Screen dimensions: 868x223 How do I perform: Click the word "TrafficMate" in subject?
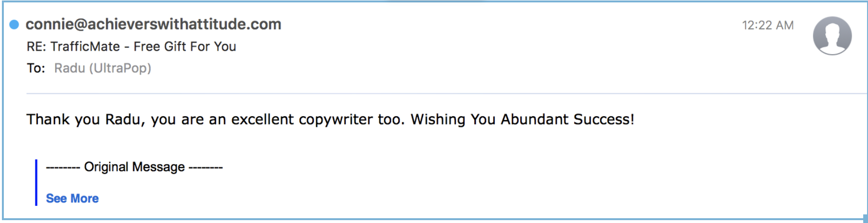click(85, 46)
